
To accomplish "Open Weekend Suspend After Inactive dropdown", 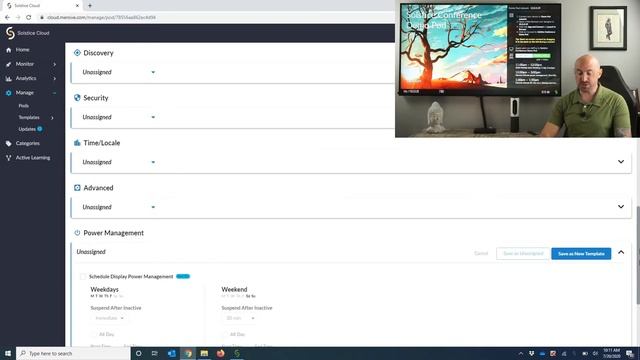I will (240, 318).
